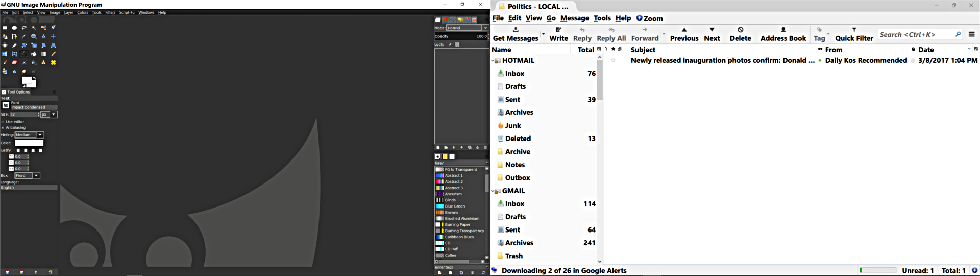Click the foreground color swatch in toolbox
Screen dimensions: 980x276
tap(27, 80)
